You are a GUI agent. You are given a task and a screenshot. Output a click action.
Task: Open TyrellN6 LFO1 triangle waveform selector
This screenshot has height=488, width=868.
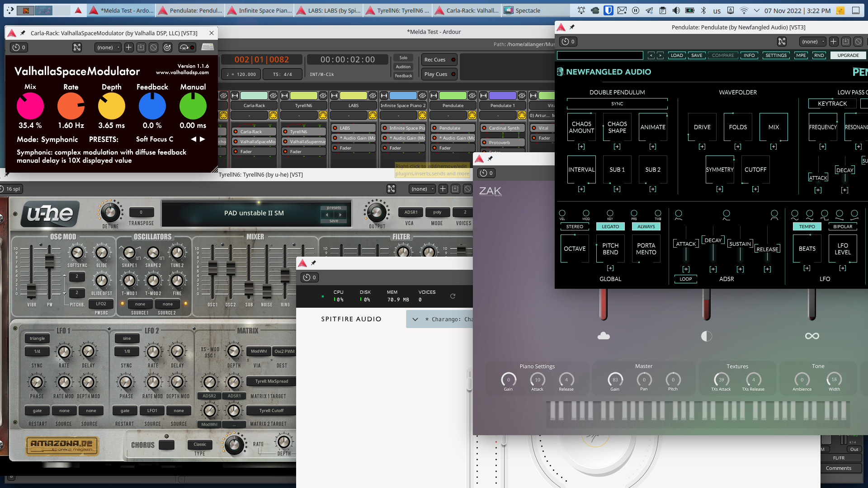(38, 338)
